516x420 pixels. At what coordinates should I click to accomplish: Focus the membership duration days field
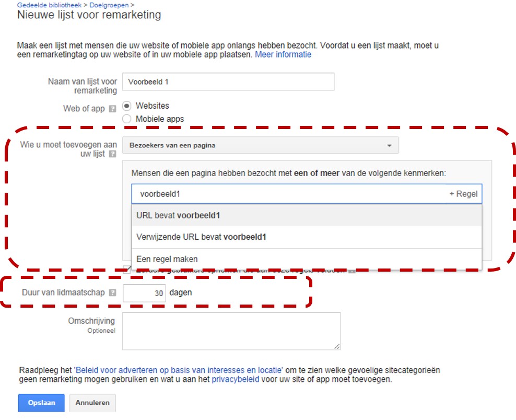[x=144, y=293]
